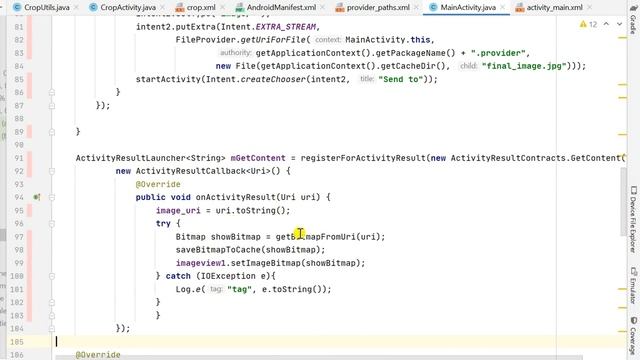The height and width of the screenshot is (360, 640).
Task: Click the createChooser method name
Action: click(x=273, y=79)
